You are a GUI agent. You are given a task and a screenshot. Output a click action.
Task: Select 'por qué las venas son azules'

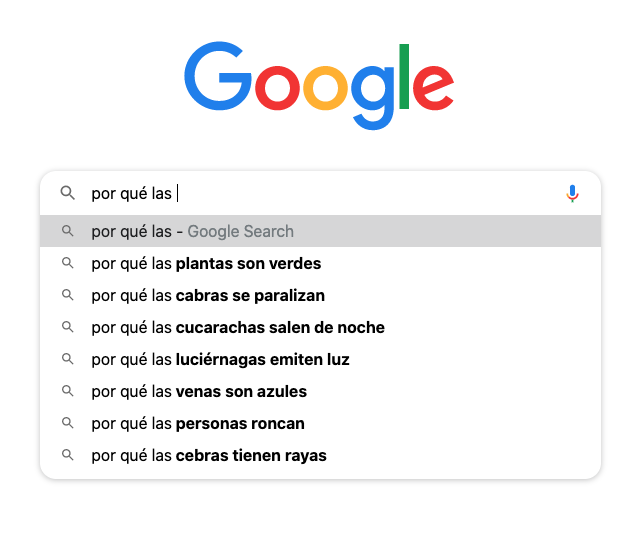coord(320,391)
